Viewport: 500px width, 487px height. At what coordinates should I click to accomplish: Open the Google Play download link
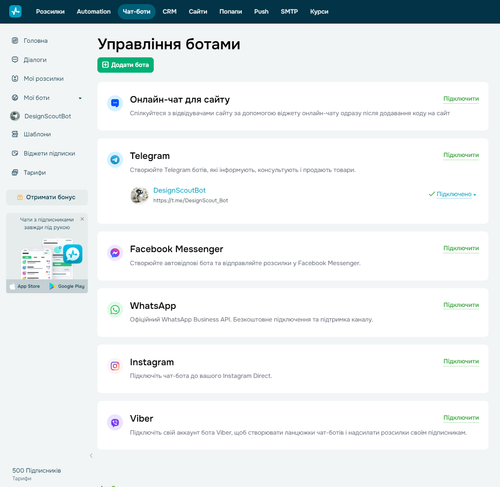pos(67,286)
